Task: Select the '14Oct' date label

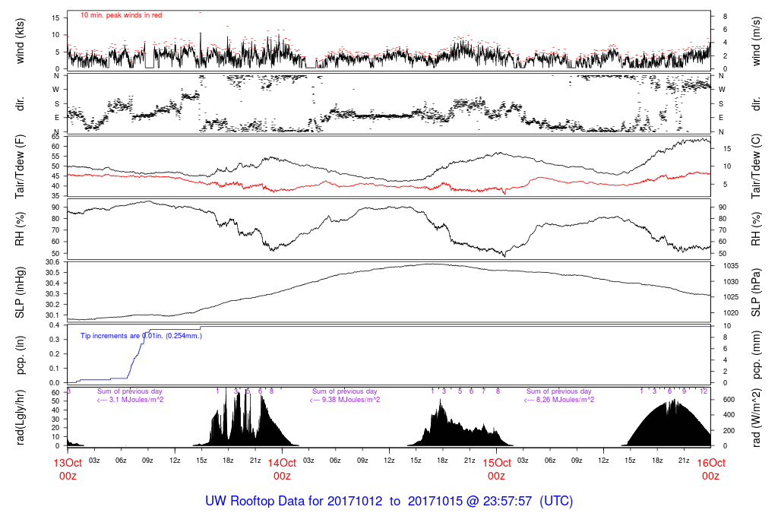Action: pyautogui.click(x=282, y=463)
